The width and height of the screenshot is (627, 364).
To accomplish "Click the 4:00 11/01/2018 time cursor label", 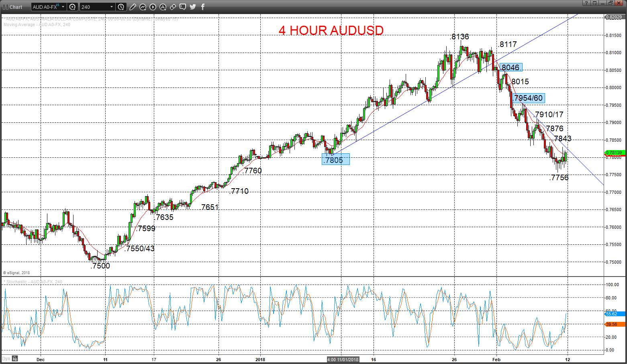I will (x=343, y=360).
